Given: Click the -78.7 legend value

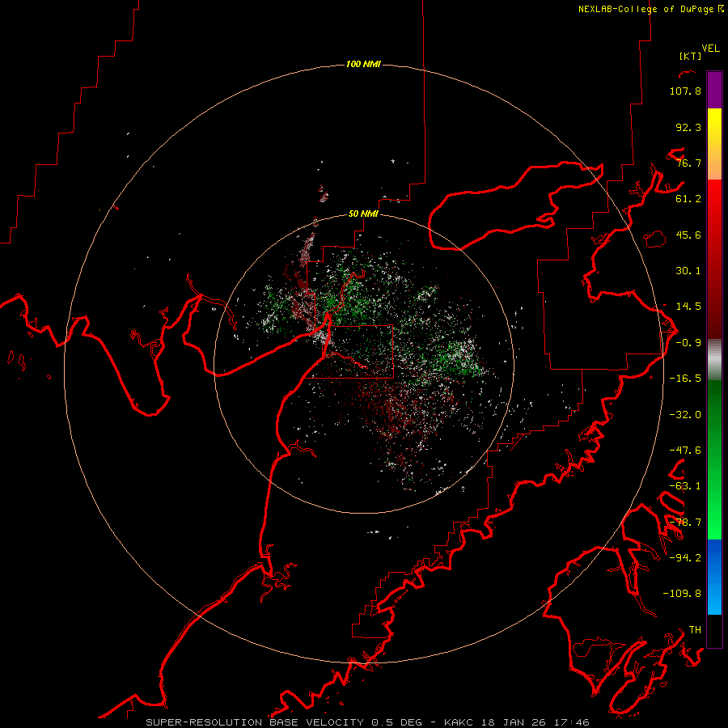Looking at the screenshot, I should tap(685, 523).
